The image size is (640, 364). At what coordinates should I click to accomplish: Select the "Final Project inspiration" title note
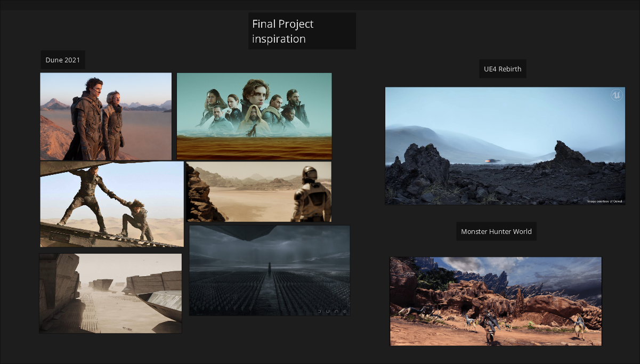[302, 31]
